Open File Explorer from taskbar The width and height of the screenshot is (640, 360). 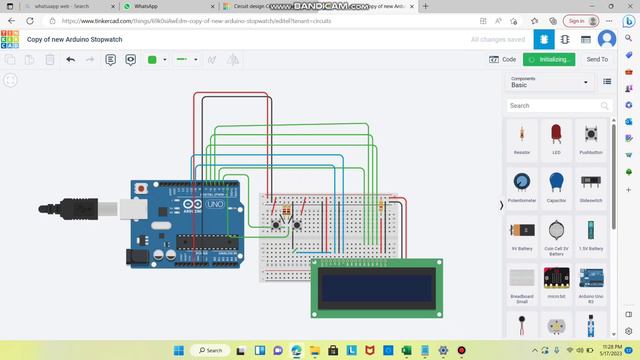pyautogui.click(x=314, y=350)
